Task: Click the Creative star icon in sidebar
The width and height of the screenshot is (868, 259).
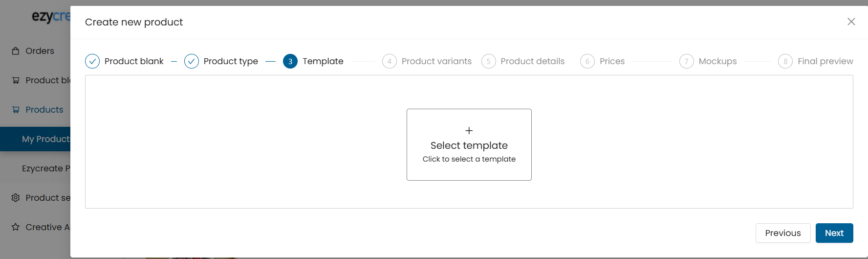Action: (x=16, y=227)
